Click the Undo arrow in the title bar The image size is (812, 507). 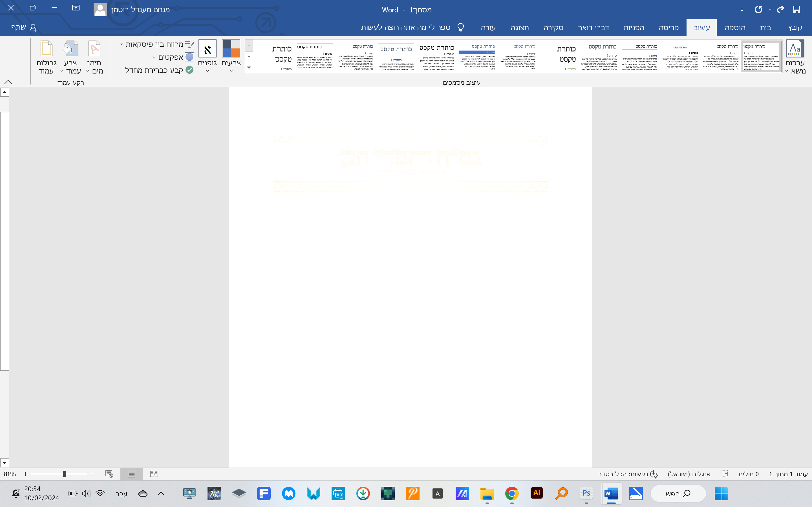click(780, 9)
